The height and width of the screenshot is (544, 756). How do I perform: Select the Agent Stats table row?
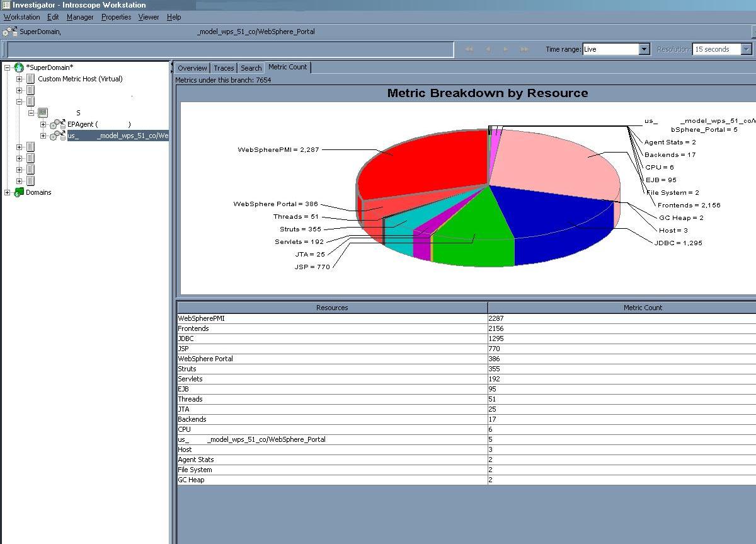pyautogui.click(x=466, y=460)
